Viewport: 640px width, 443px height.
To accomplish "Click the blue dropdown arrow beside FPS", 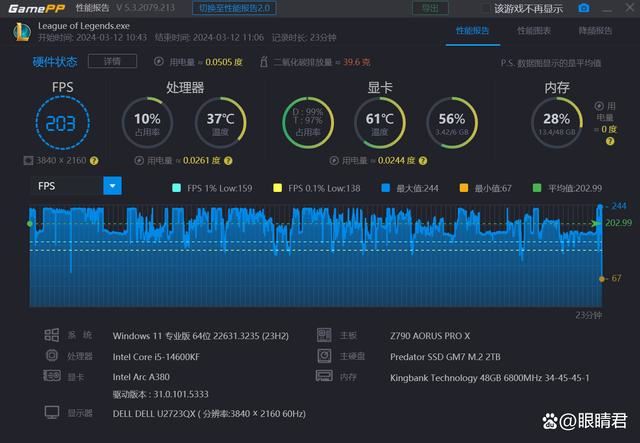I will (x=112, y=186).
